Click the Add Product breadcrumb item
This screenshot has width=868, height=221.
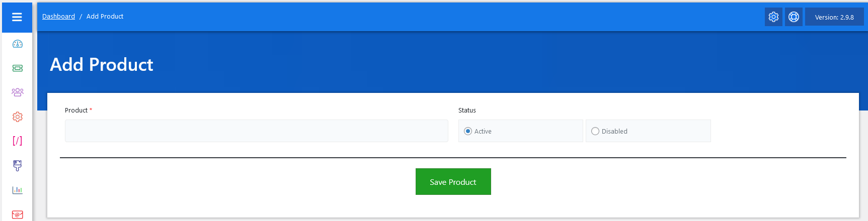[x=105, y=17]
